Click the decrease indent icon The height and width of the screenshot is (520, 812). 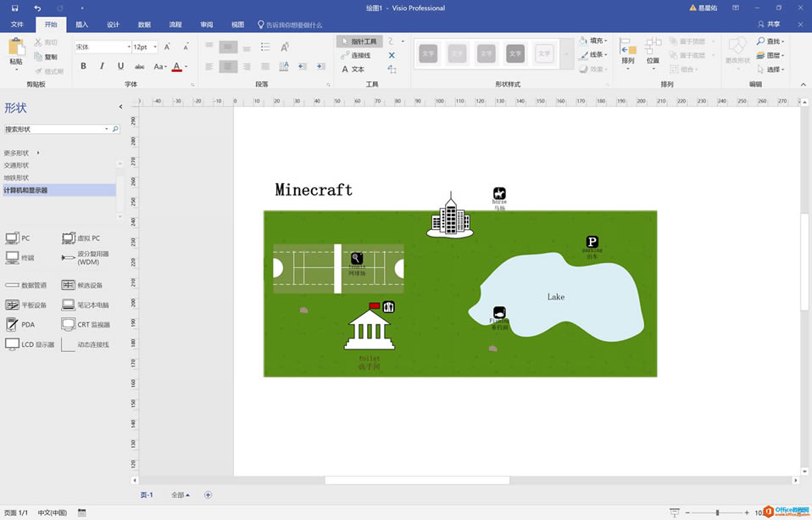(303, 66)
